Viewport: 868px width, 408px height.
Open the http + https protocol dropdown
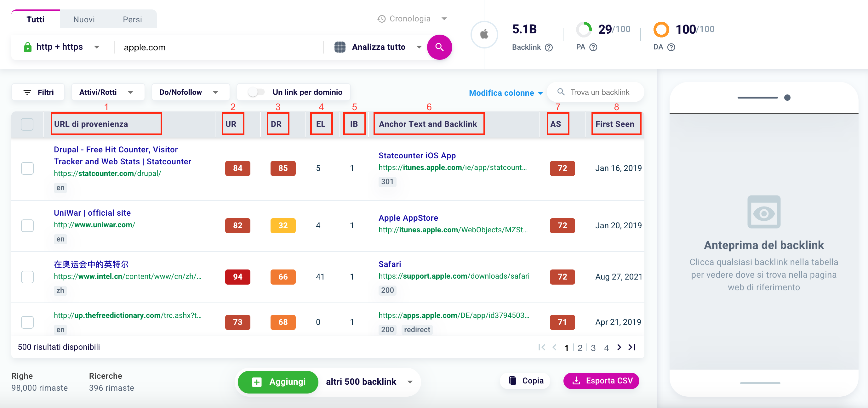pos(61,47)
